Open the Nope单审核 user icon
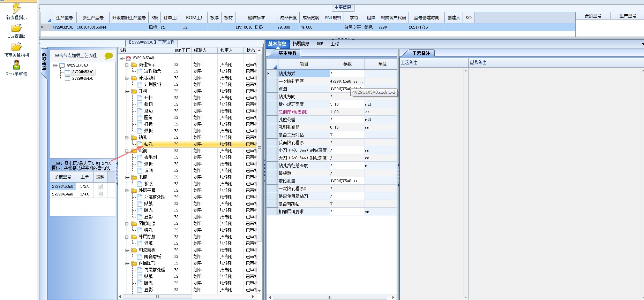Image resolution: width=644 pixels, height=300 pixels. click(x=16, y=65)
